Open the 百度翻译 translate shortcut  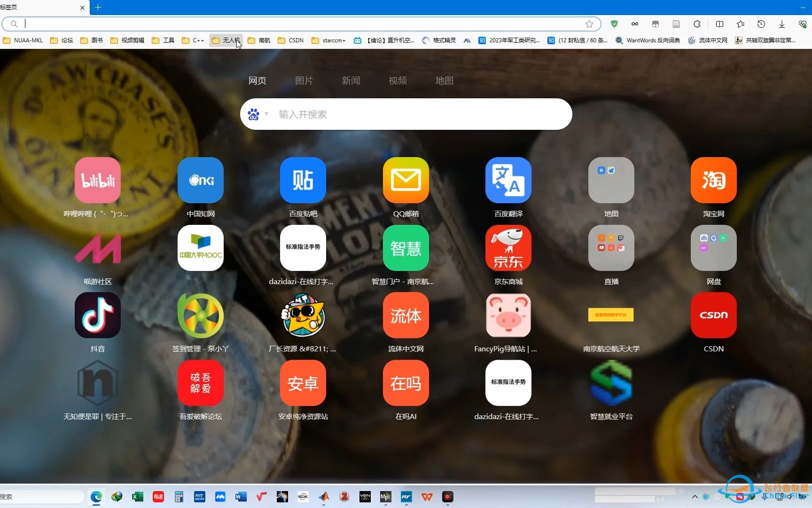508,180
